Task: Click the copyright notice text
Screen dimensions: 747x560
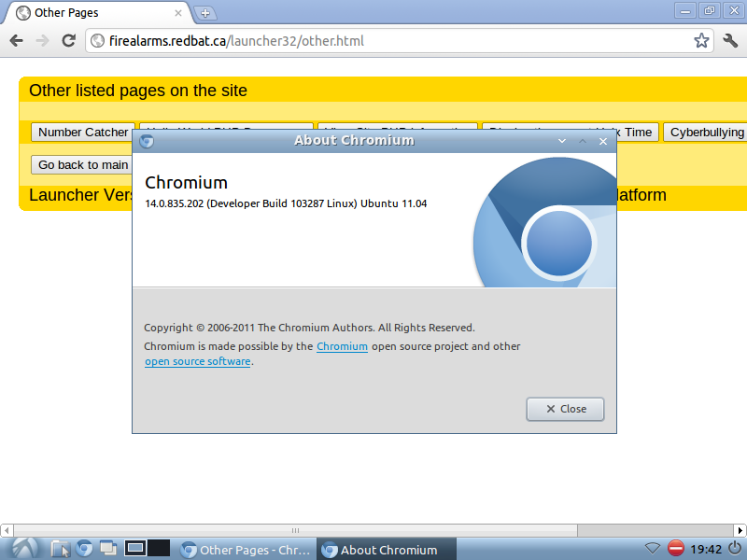Action: pos(309,328)
